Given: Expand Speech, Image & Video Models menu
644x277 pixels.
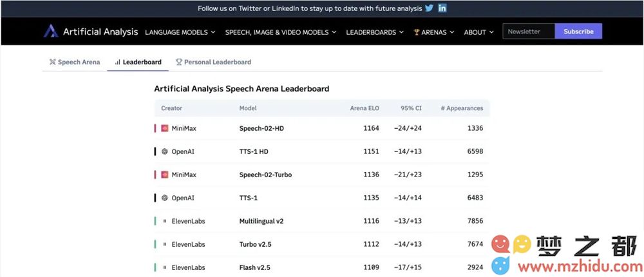Looking at the screenshot, I should tap(281, 32).
